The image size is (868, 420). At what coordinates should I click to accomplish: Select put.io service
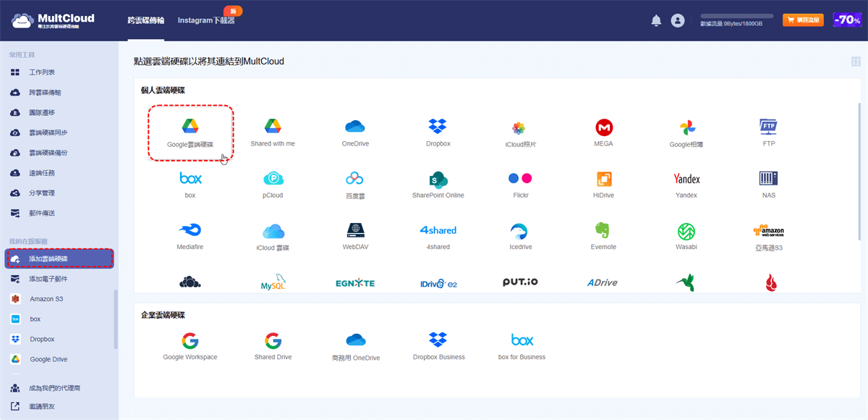[x=520, y=282]
